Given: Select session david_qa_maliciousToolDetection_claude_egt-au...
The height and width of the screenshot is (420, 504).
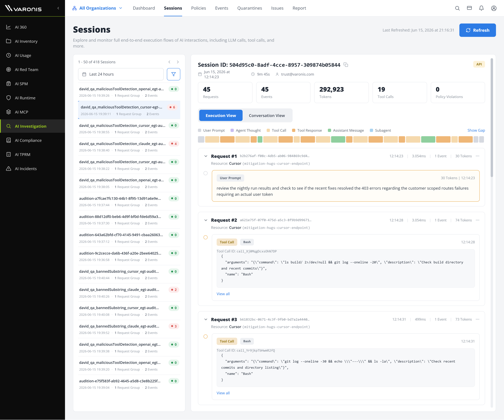Looking at the screenshot, I should [x=129, y=147].
